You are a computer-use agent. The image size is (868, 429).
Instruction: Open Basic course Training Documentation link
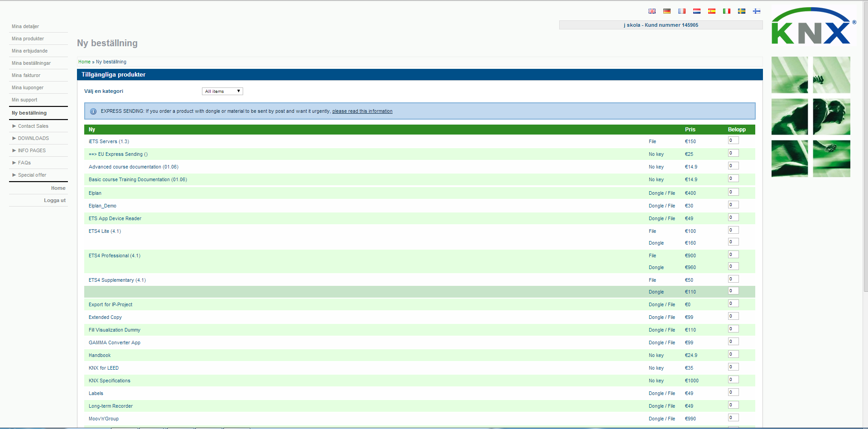click(x=138, y=180)
